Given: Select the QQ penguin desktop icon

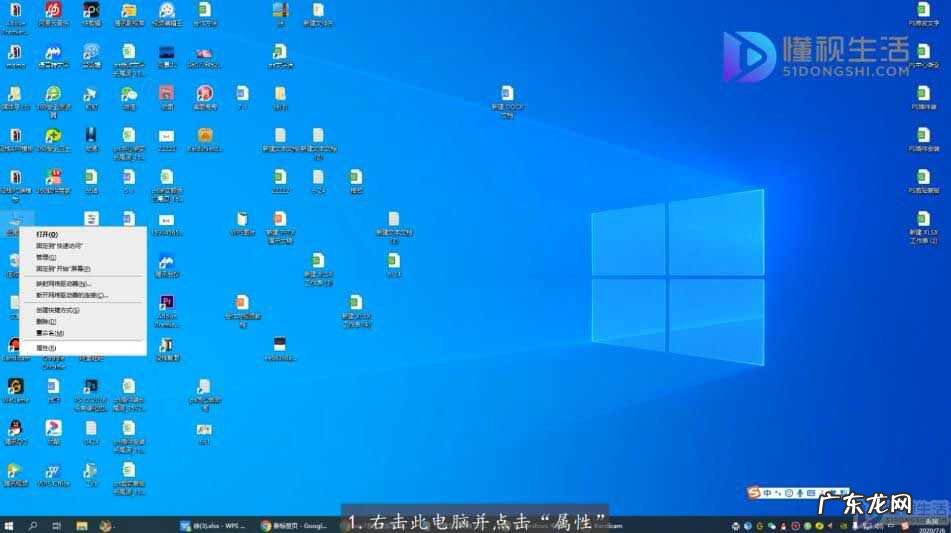Looking at the screenshot, I should [15, 432].
